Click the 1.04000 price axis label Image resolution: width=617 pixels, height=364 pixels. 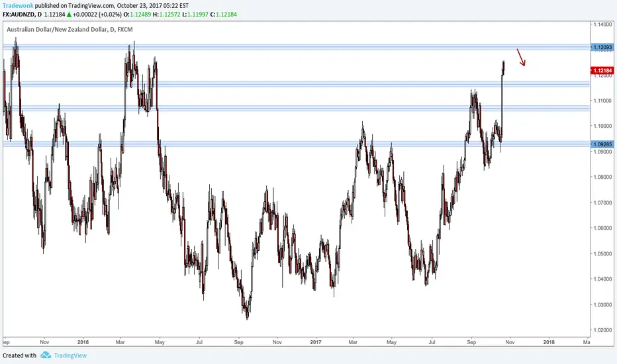[x=603, y=279]
